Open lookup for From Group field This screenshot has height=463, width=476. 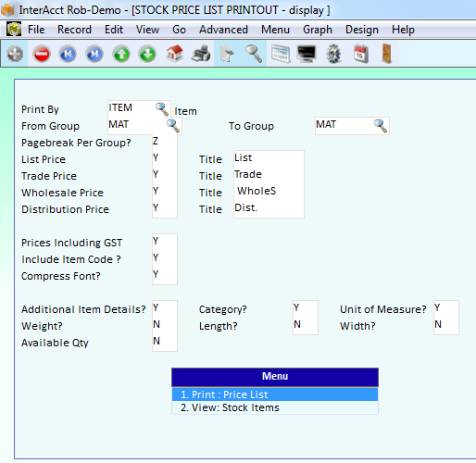pyautogui.click(x=173, y=126)
